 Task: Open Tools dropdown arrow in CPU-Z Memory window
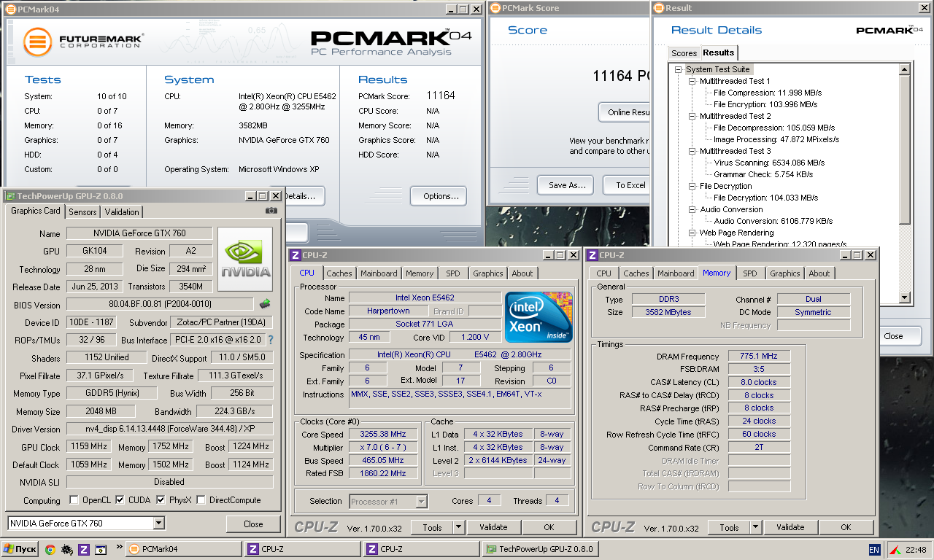(x=755, y=527)
